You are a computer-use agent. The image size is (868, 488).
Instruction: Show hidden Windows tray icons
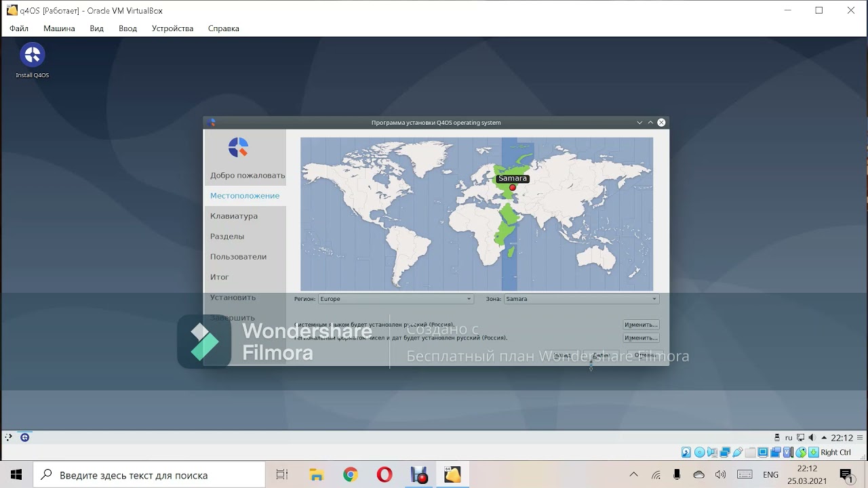pyautogui.click(x=633, y=474)
